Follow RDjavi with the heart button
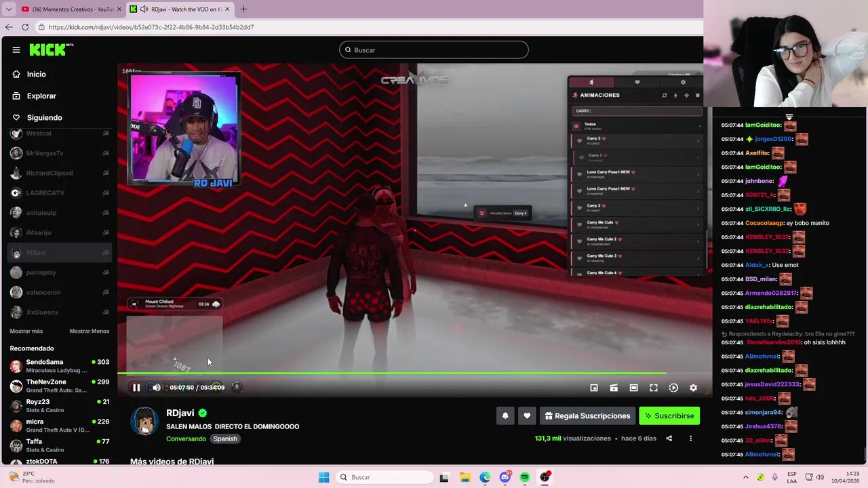This screenshot has width=868, height=488. point(527,415)
